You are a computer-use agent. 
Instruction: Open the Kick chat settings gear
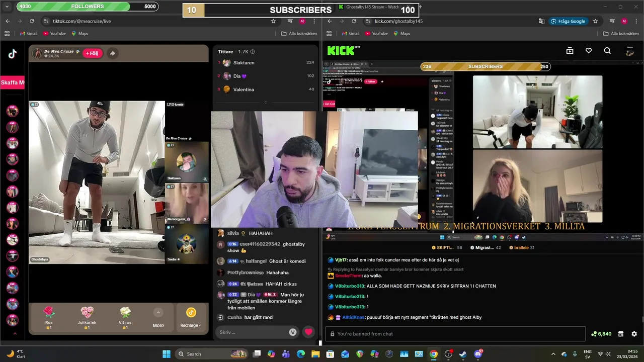[x=634, y=334]
